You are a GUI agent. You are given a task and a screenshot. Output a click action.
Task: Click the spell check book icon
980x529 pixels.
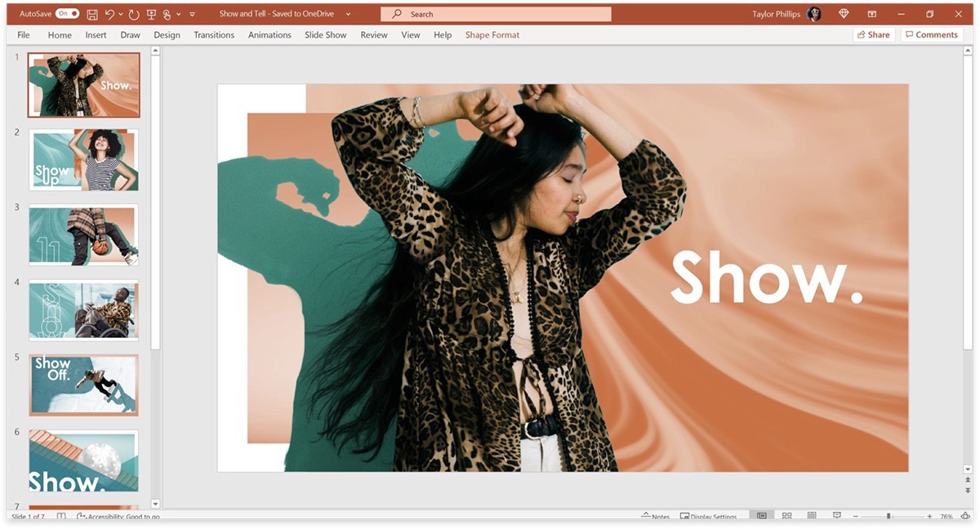coord(61,517)
